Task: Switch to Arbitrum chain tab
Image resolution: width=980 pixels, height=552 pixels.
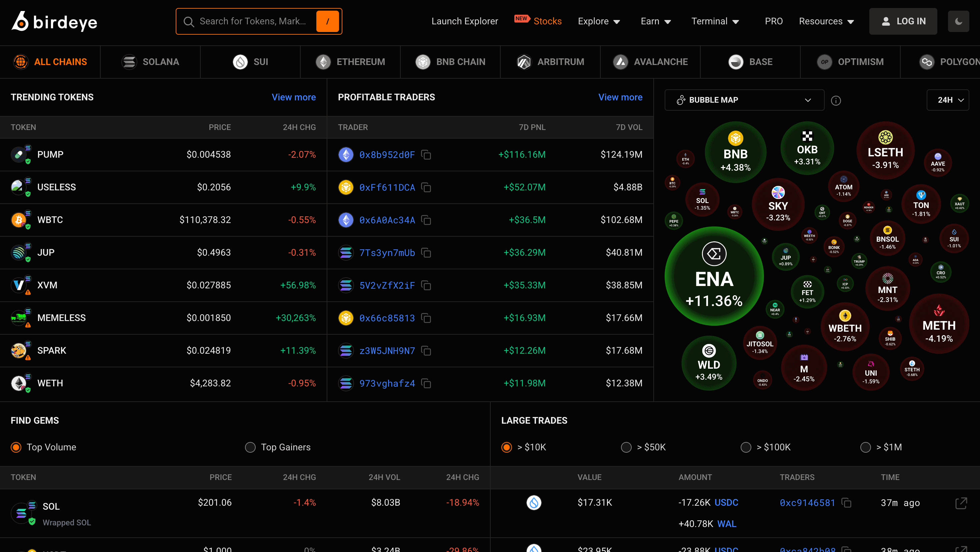Action: pyautogui.click(x=550, y=62)
